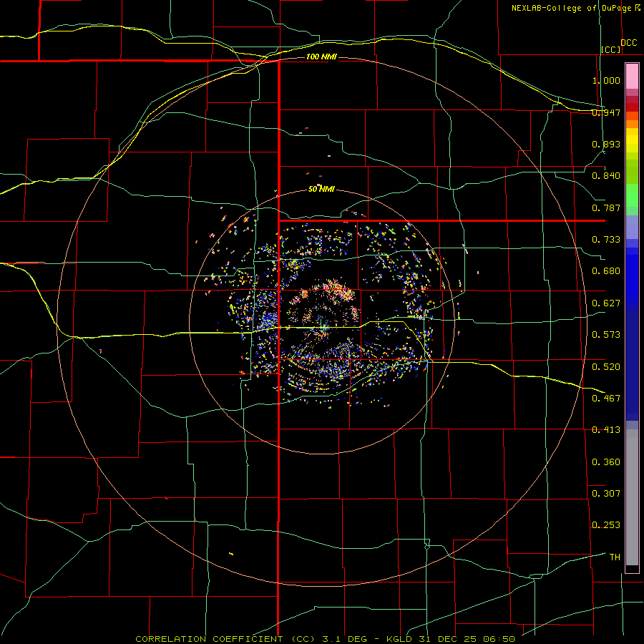644x644 pixels.
Task: Select the 0.680 scale value
Action: click(606, 271)
